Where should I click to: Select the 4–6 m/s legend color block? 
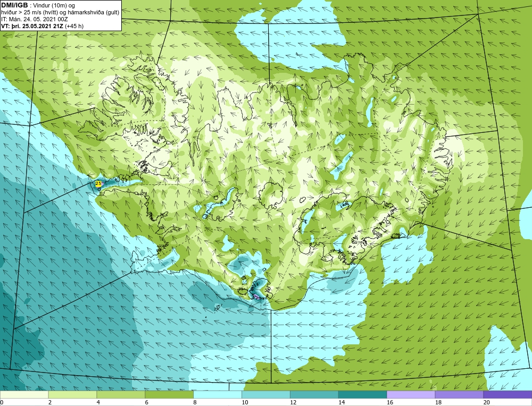pyautogui.click(x=121, y=395)
